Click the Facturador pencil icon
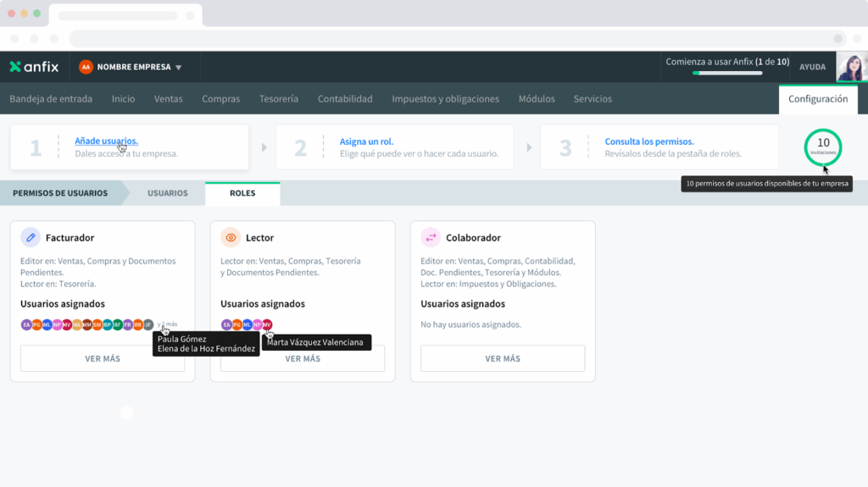Viewport: 868px width, 487px height. point(31,238)
